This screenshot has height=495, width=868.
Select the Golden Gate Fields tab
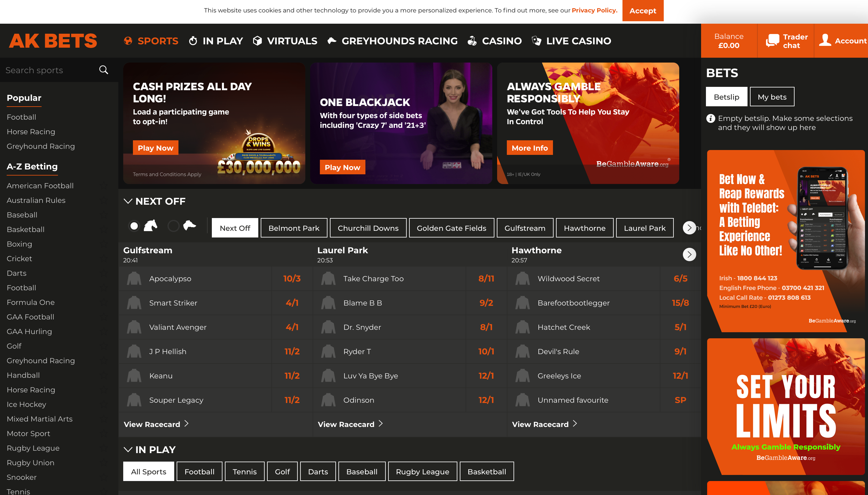452,228
